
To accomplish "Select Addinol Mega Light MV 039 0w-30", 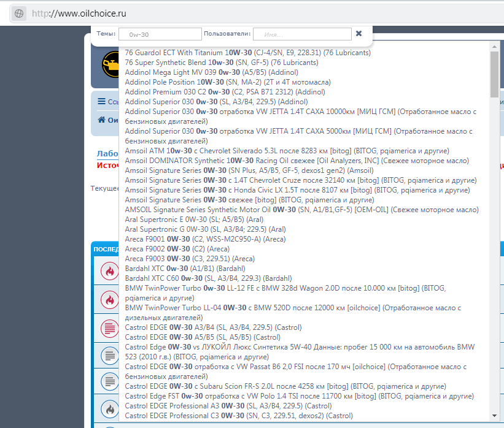I will (212, 72).
